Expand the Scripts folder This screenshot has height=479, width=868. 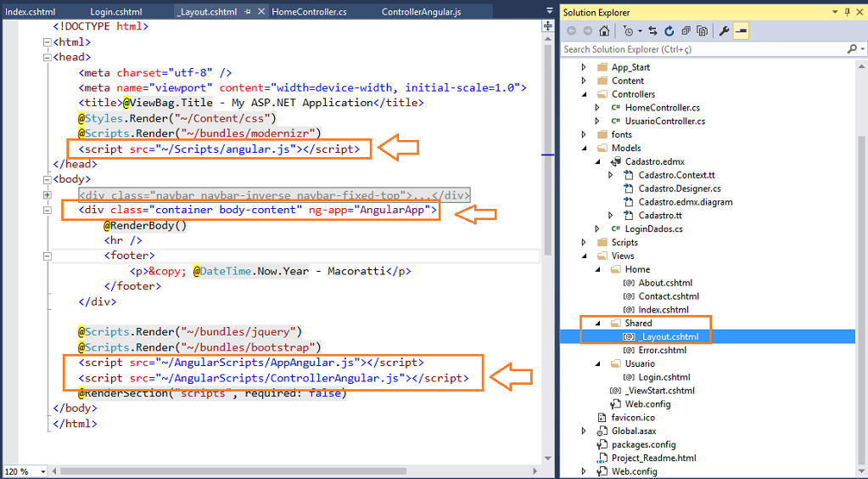584,242
